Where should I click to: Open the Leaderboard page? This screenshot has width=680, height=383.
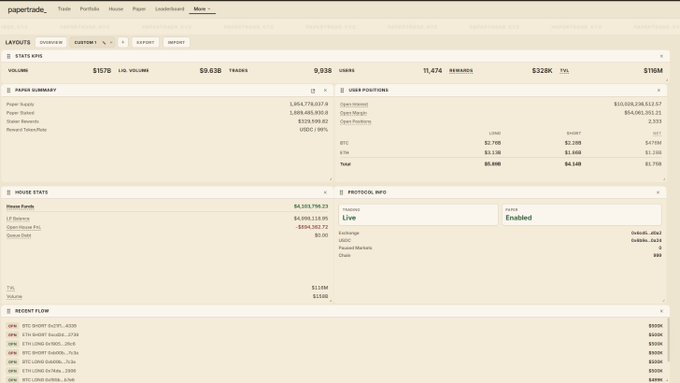(170, 9)
